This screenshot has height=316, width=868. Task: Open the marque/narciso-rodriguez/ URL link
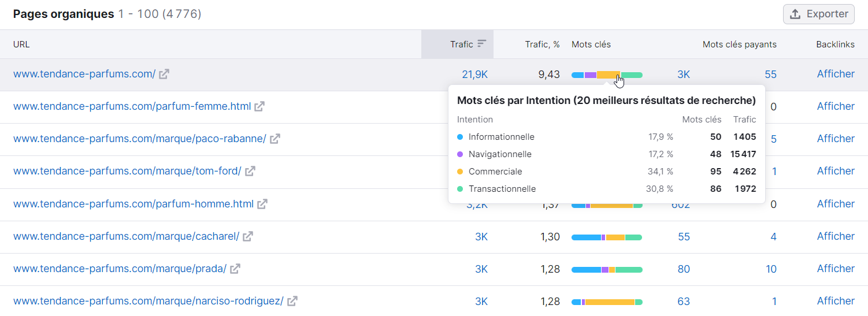tap(149, 301)
